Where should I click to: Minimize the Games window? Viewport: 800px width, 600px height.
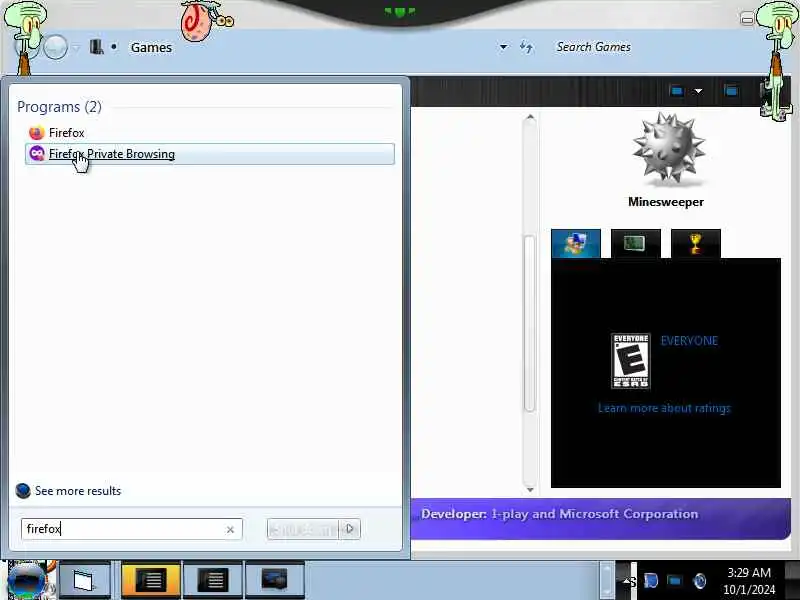click(747, 19)
